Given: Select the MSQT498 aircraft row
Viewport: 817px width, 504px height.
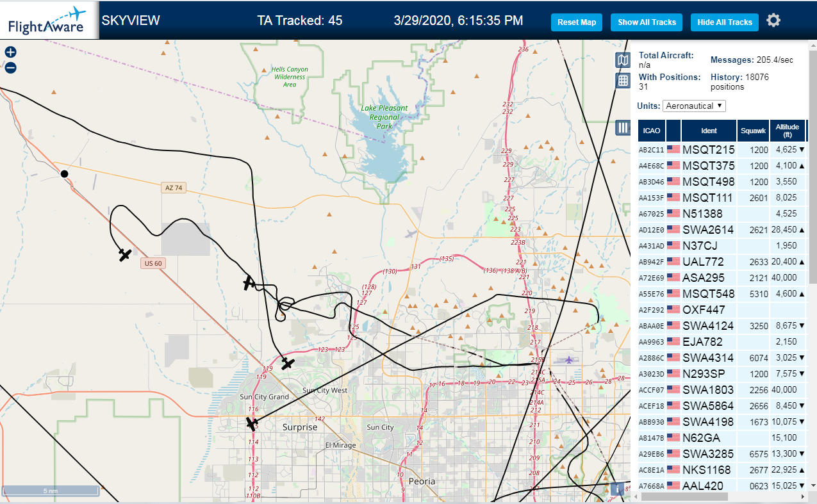Looking at the screenshot, I should pos(722,181).
